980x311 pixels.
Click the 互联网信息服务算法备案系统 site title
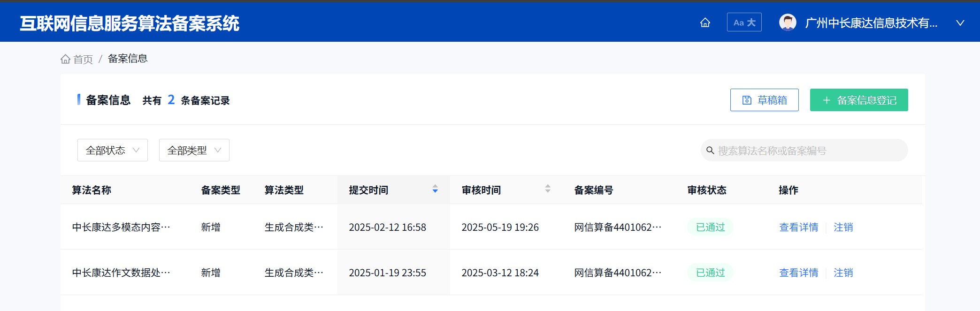coord(130,23)
